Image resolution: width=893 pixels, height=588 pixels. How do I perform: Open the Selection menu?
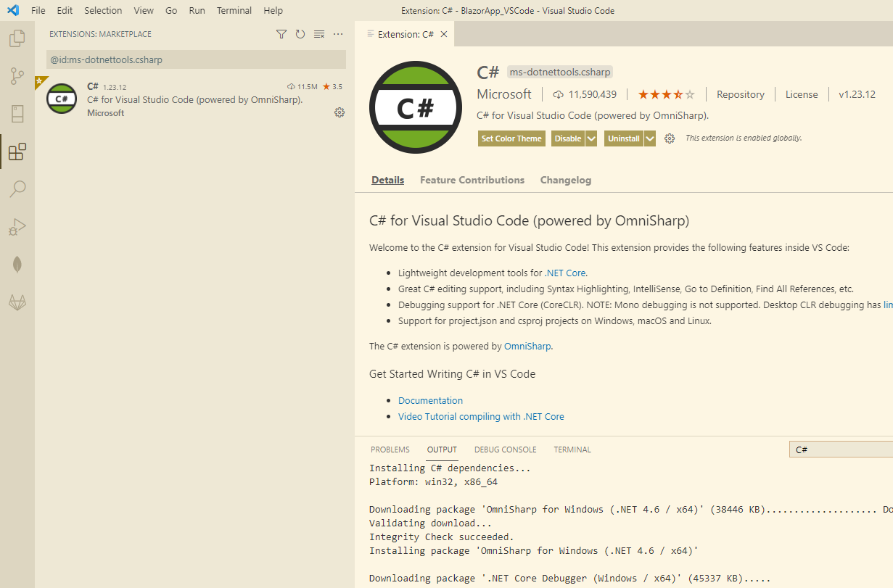pos(103,11)
